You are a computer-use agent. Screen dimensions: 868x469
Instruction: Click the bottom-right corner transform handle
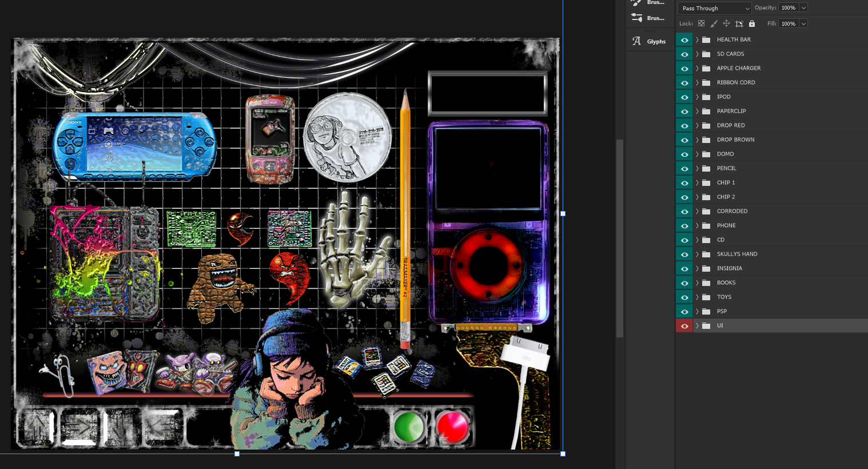(x=563, y=454)
